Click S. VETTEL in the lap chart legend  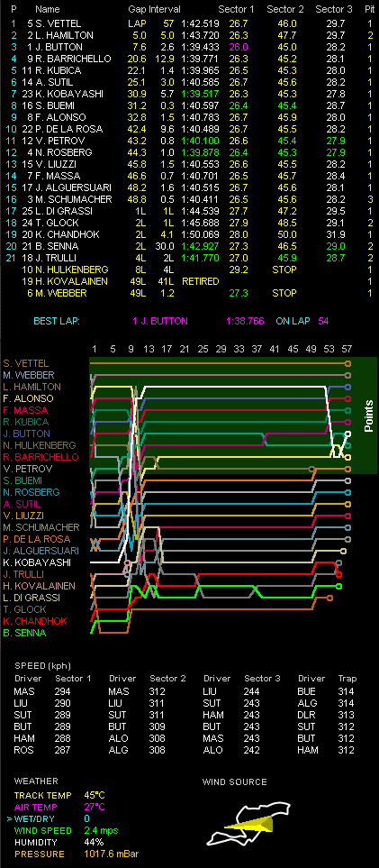(x=25, y=364)
